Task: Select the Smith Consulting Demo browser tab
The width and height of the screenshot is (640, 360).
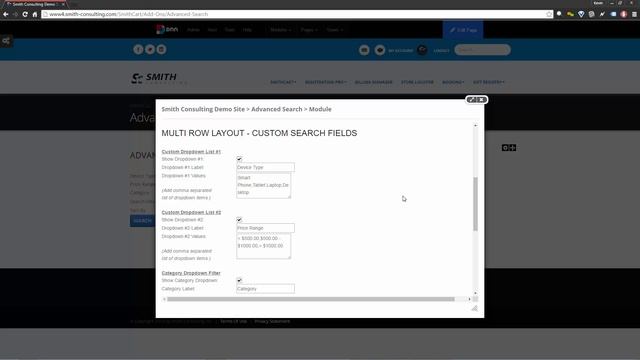Action: [34, 4]
